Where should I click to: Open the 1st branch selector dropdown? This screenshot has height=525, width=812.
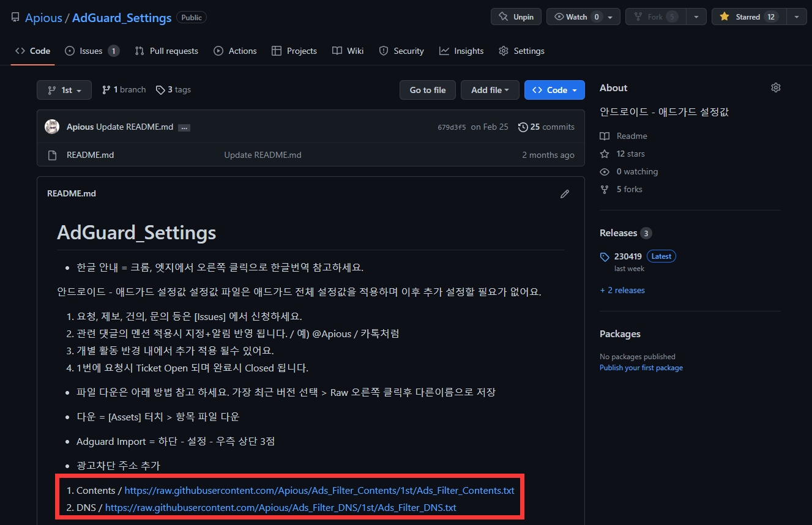pyautogui.click(x=64, y=90)
